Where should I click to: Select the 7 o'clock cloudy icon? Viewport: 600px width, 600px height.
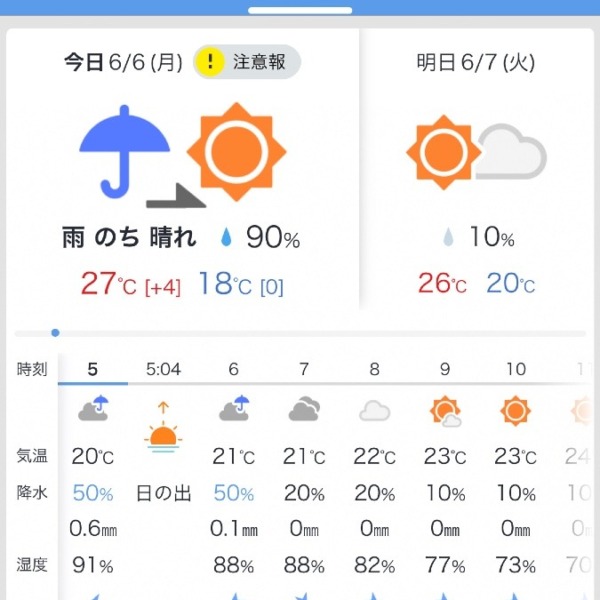click(304, 409)
